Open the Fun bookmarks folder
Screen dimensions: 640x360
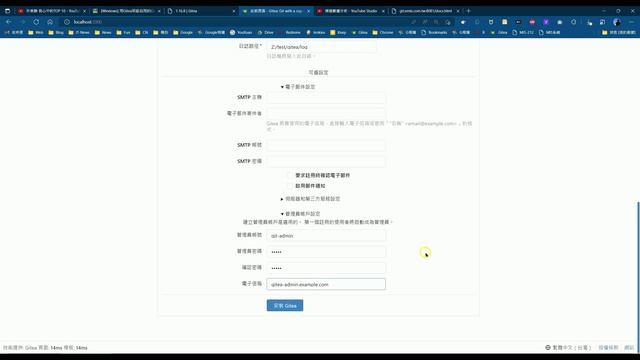pos(123,32)
